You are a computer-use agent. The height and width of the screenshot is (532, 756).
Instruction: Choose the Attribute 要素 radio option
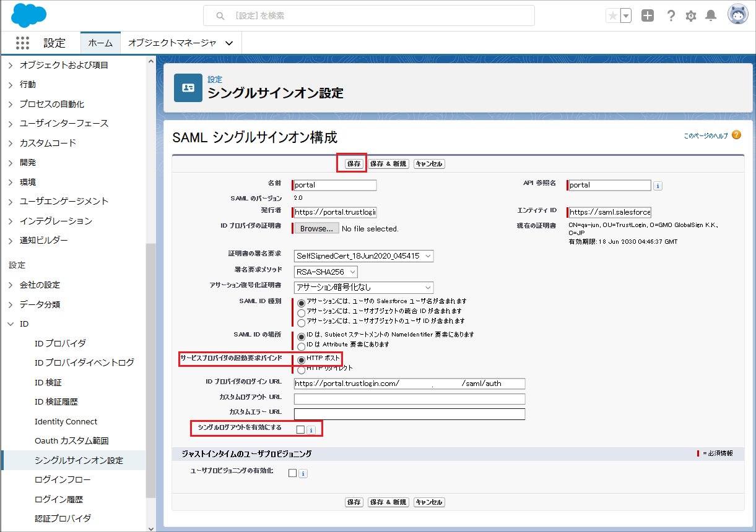(302, 346)
